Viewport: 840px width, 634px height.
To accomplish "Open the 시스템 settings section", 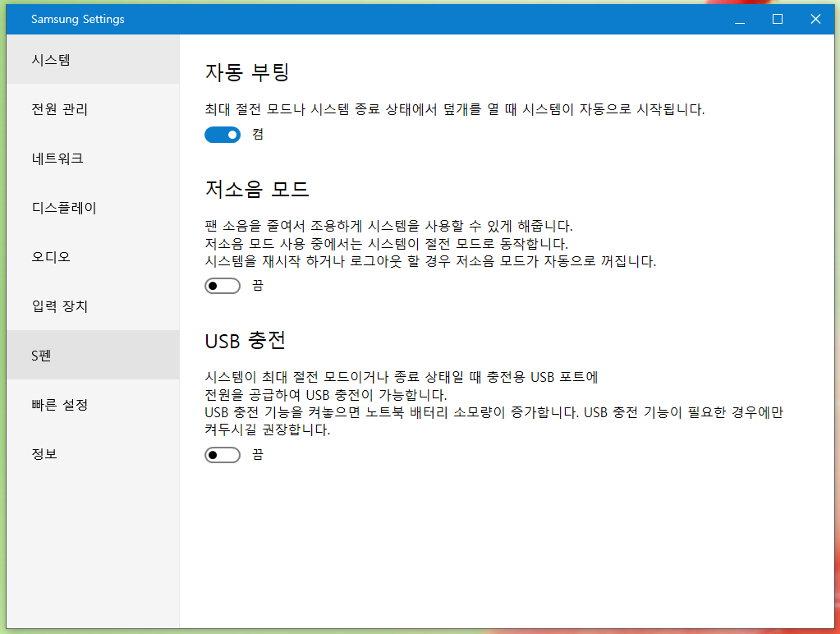I will point(94,59).
